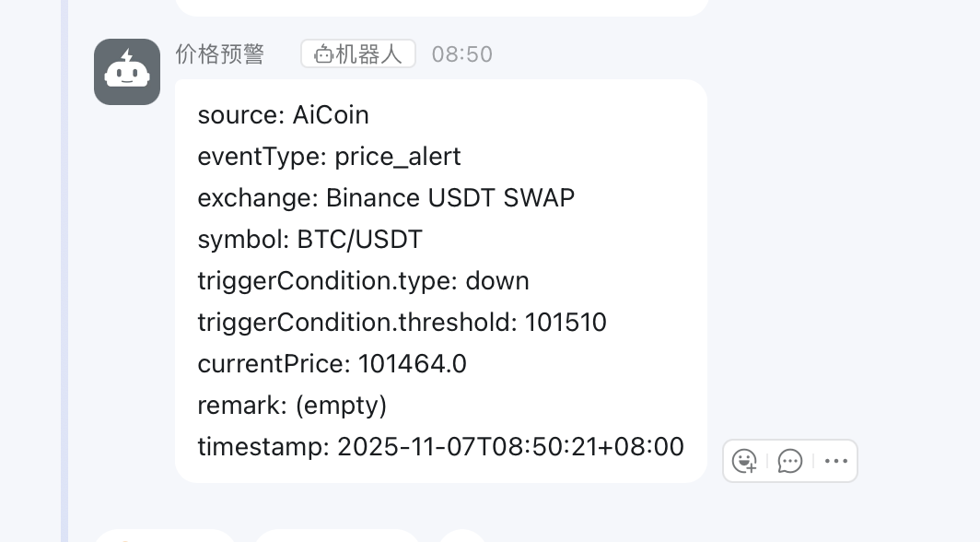Select the 价格预警 sender name
Viewport: 980px width, 542px height.
pyautogui.click(x=219, y=54)
